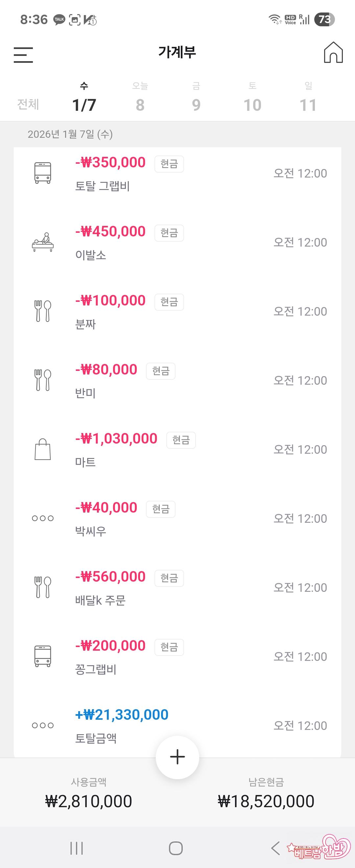355x868 pixels.
Task: Tap 현금 tag on 마트 entry
Action: tap(181, 440)
